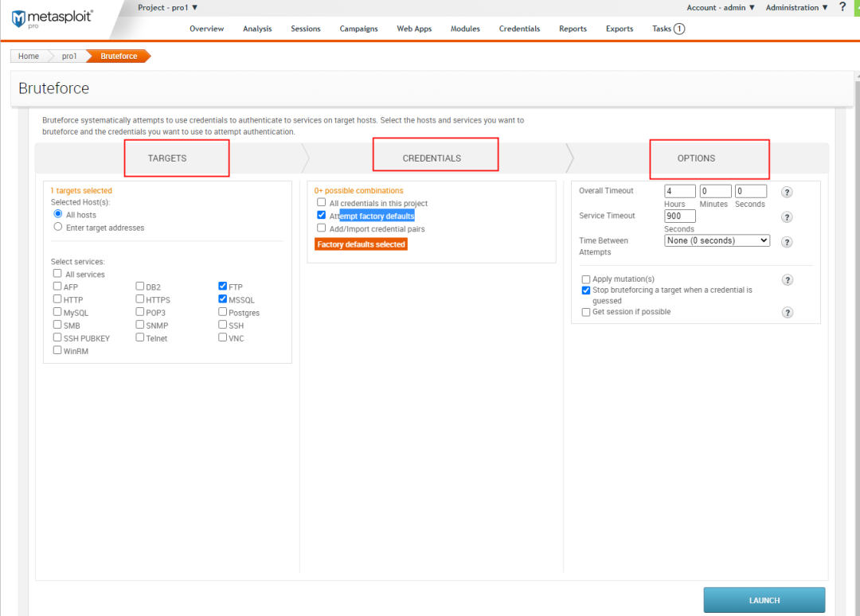Check the HTTPS service checkbox
860x616 pixels.
(x=140, y=298)
